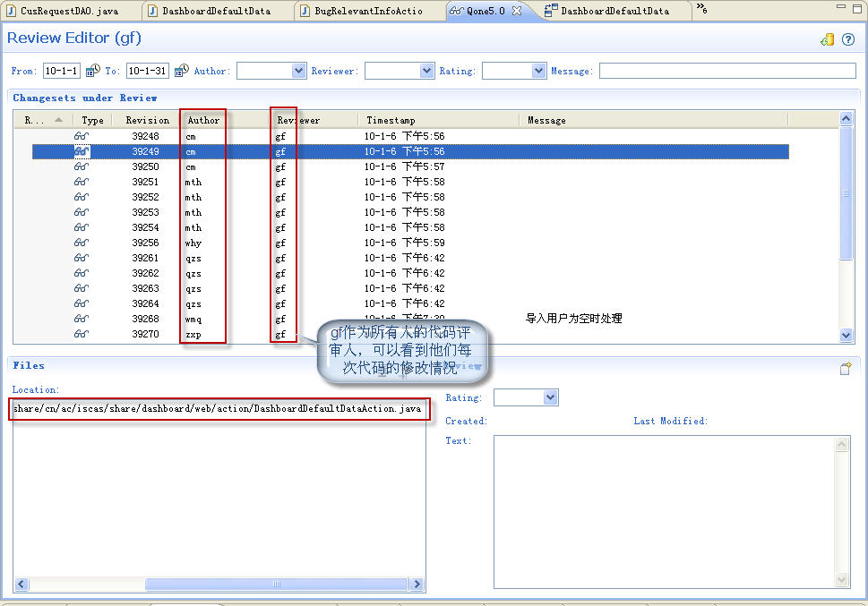868x606 pixels.
Task: Click the glasses icon for revision 39270
Action: (82, 334)
